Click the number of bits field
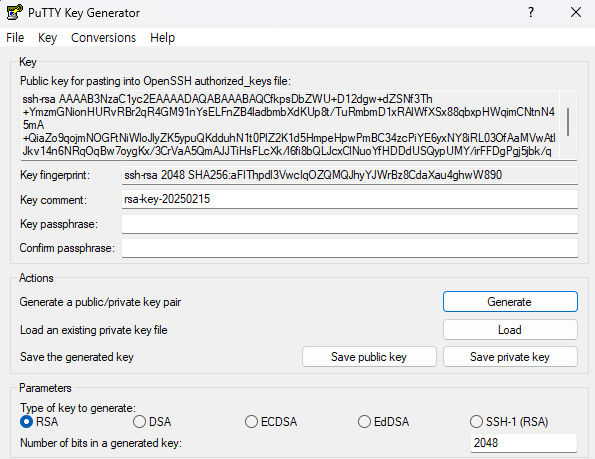 524,443
